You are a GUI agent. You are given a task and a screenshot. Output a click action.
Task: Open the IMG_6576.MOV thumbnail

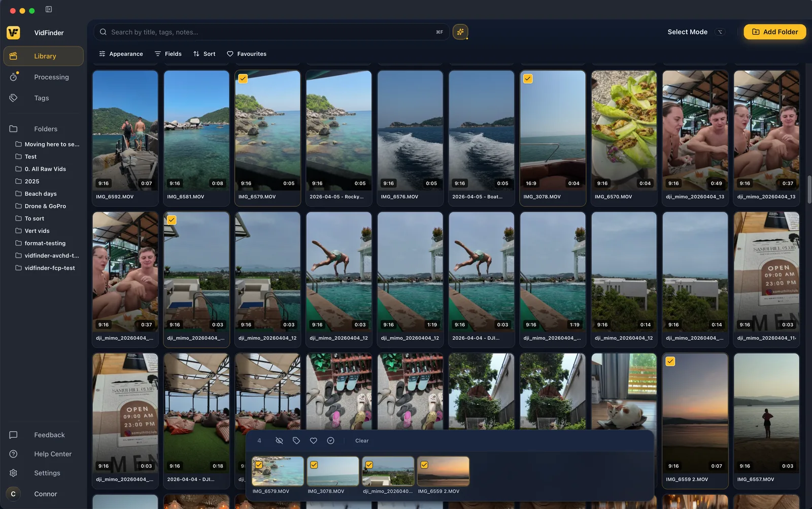(410, 131)
